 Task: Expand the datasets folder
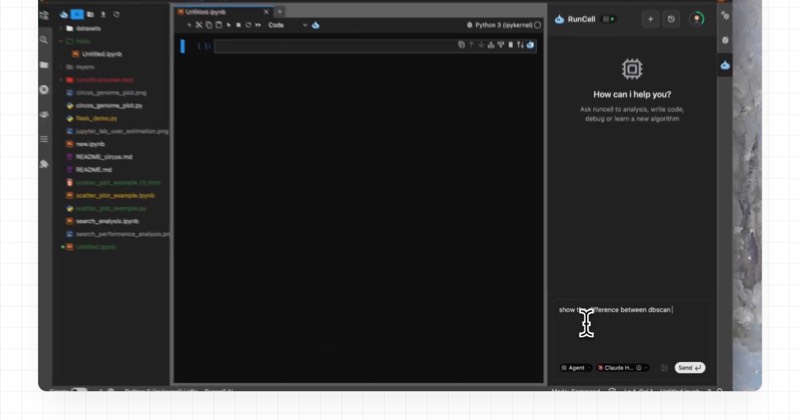62,29
